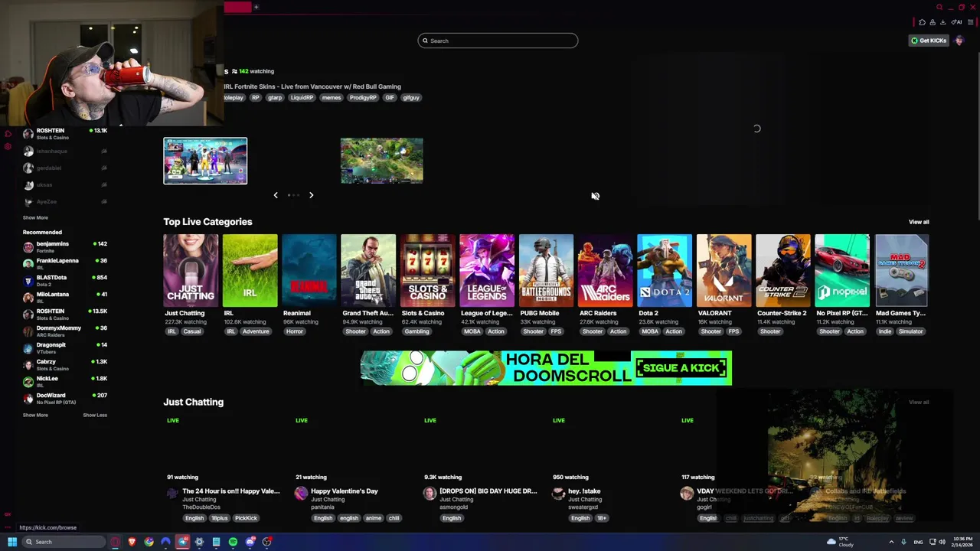Open BLASTDota channel in sidebar
980x551 pixels.
coord(65,281)
